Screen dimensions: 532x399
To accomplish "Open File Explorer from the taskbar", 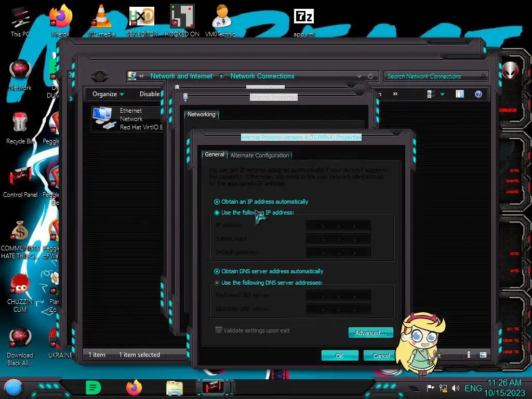I will click(175, 388).
